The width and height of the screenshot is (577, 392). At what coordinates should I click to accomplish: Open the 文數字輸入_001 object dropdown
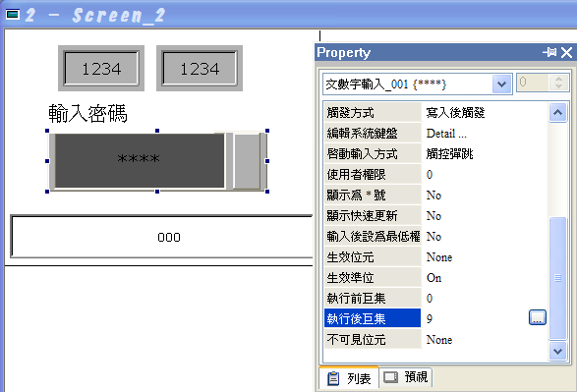[501, 84]
